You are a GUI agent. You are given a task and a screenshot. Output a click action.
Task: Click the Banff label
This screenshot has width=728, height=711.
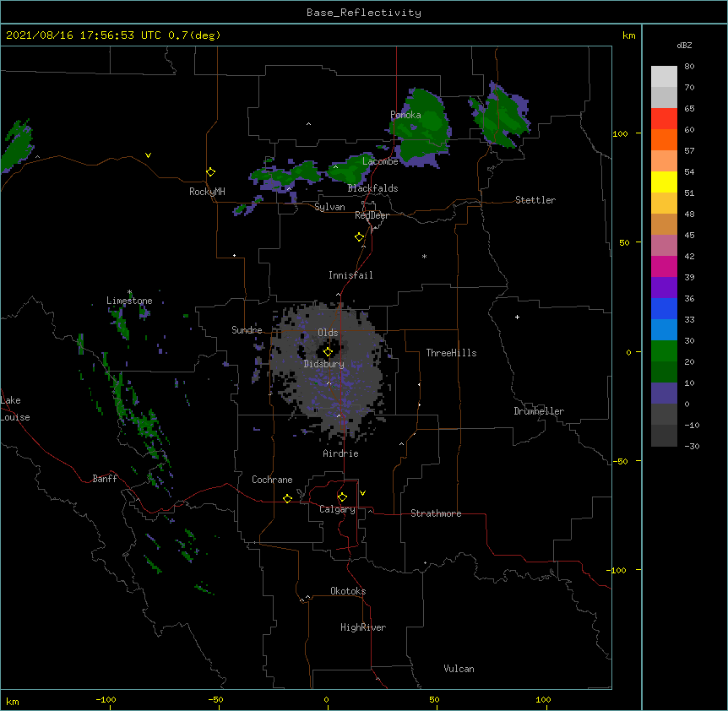coord(105,479)
